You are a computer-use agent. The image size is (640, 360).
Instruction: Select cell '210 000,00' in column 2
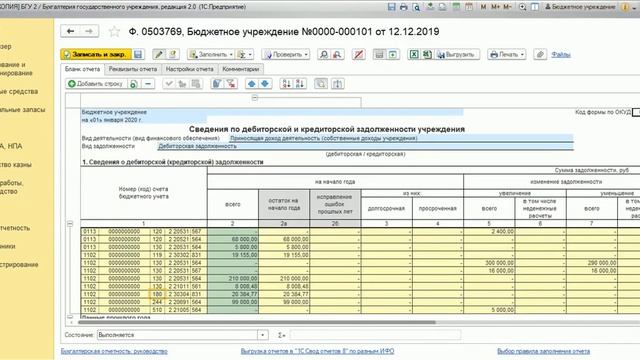(233, 278)
